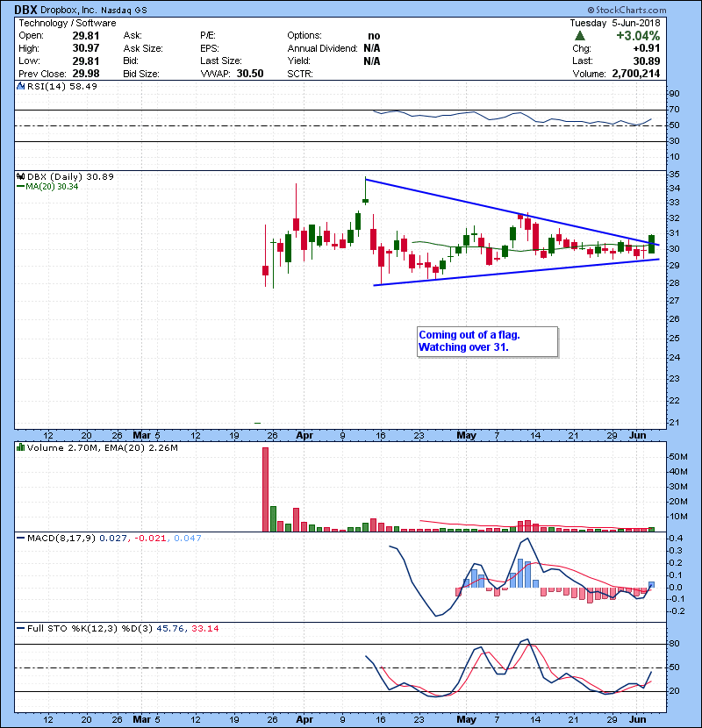Click the 35 label on the price axis
Screen dimensions: 702x728
coord(674,175)
